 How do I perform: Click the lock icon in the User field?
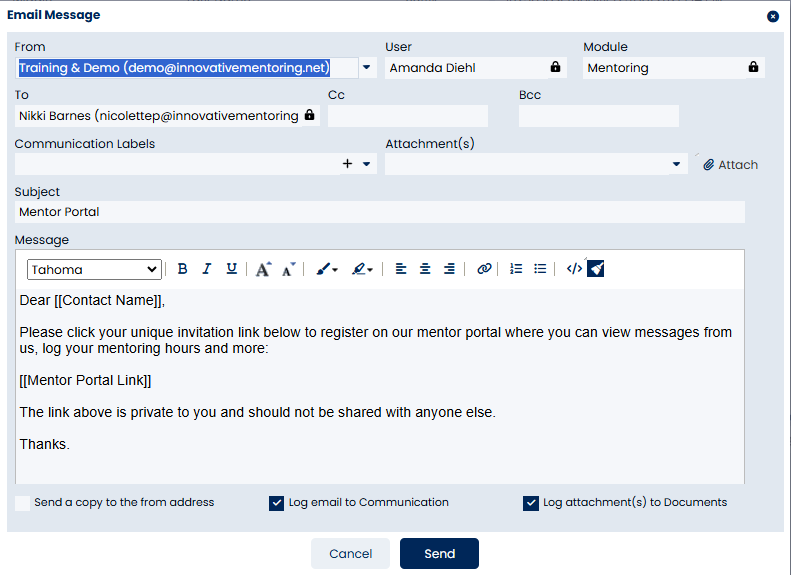555,67
